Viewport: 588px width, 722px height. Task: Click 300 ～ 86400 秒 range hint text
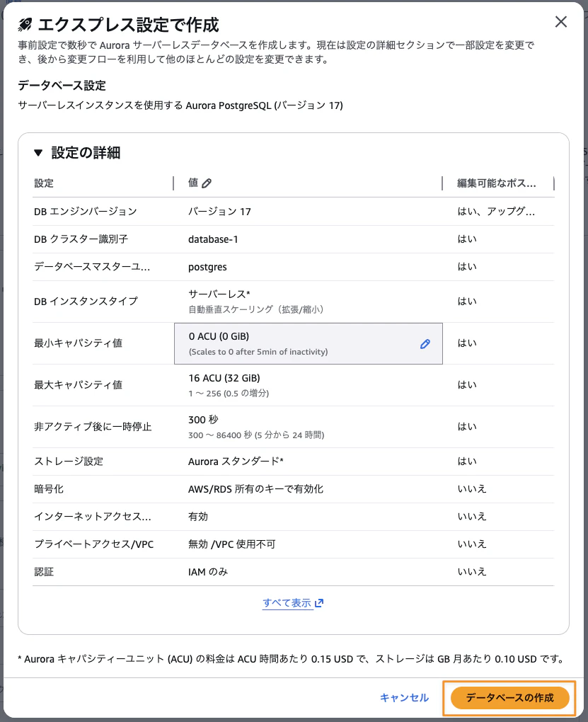click(x=256, y=435)
